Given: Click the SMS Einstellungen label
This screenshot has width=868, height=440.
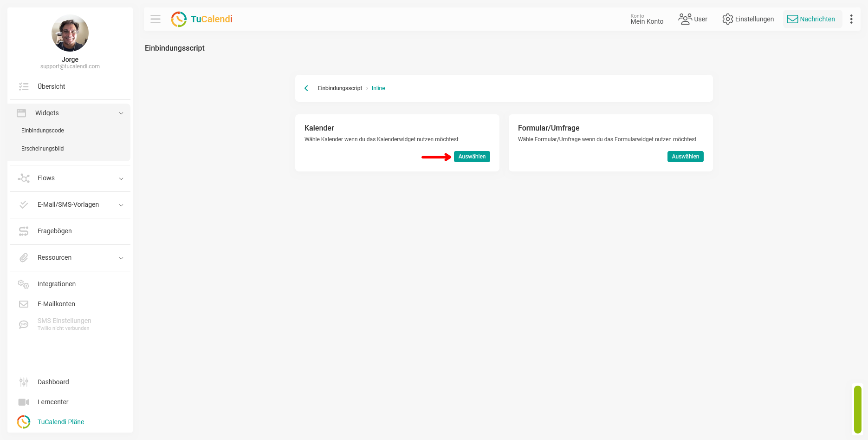Looking at the screenshot, I should (x=65, y=321).
